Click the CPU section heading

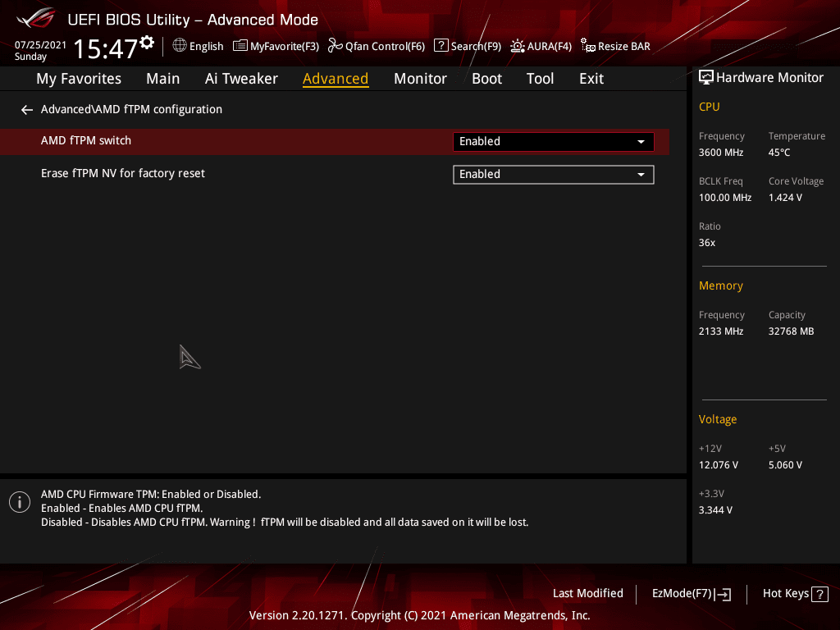[x=709, y=107]
